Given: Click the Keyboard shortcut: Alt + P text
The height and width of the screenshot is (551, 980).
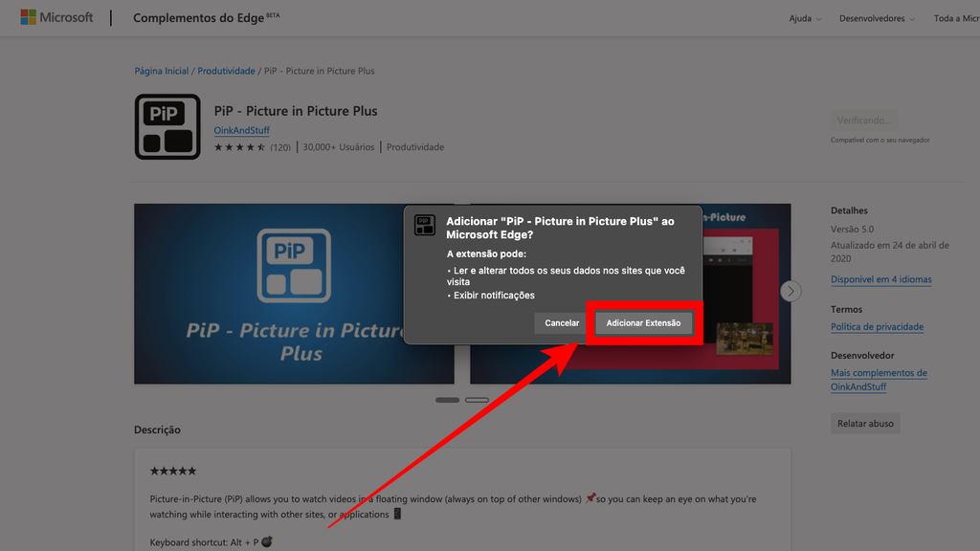Looking at the screenshot, I should 204,542.
